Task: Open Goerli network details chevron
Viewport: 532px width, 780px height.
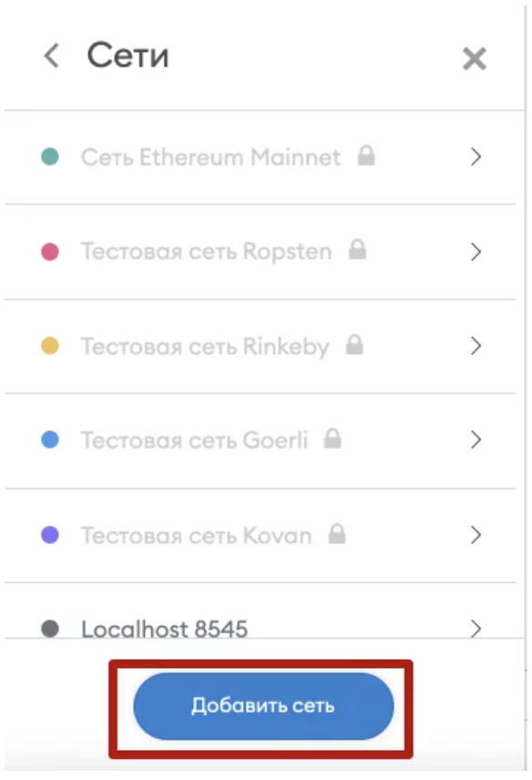Action: (476, 440)
